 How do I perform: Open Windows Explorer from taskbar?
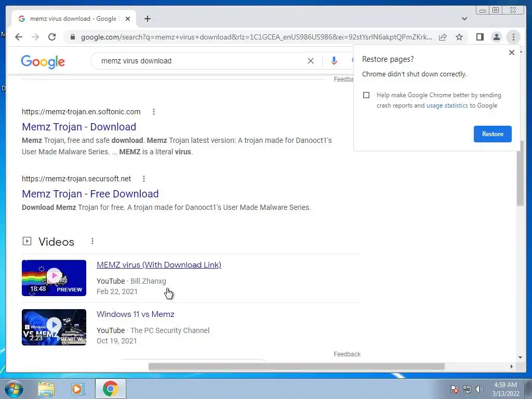46,389
